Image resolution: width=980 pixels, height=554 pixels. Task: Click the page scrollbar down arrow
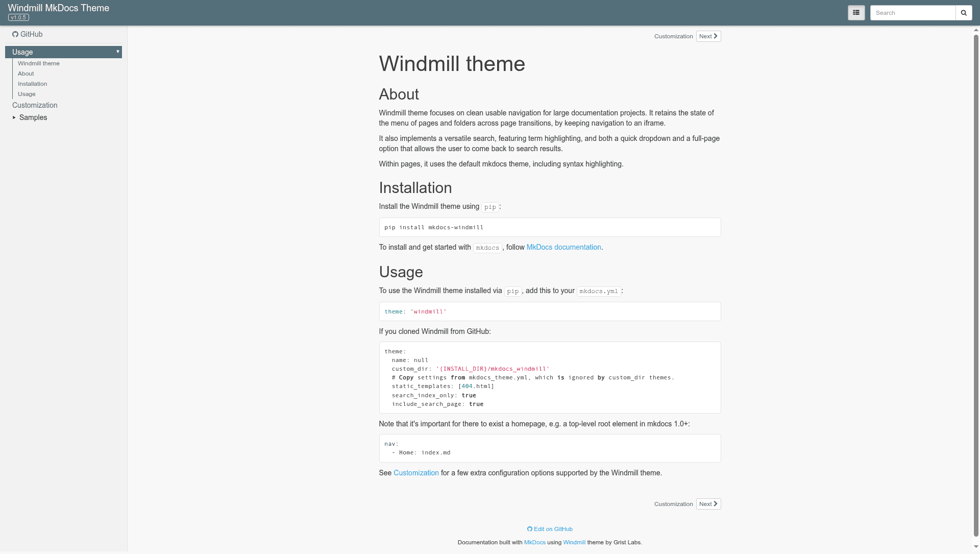pos(976,547)
